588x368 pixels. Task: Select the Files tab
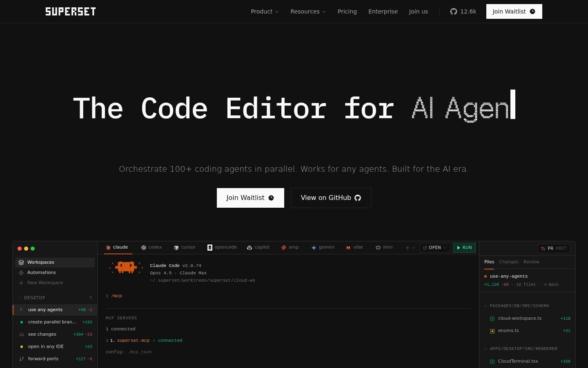[489, 262]
